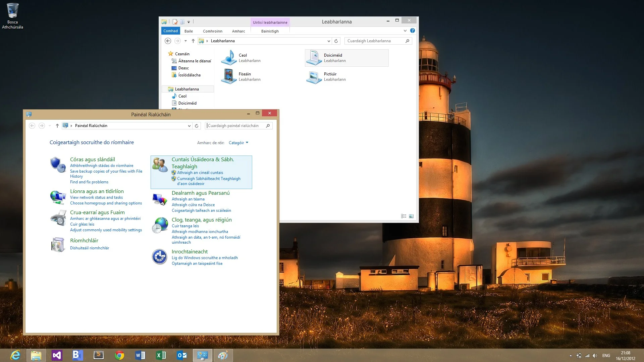Switch Explorer to details view icon
Image resolution: width=644 pixels, height=362 pixels.
[404, 216]
